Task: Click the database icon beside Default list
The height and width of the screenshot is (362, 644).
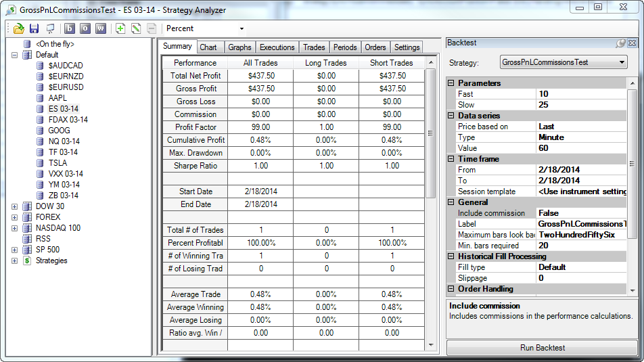Action: tap(27, 55)
